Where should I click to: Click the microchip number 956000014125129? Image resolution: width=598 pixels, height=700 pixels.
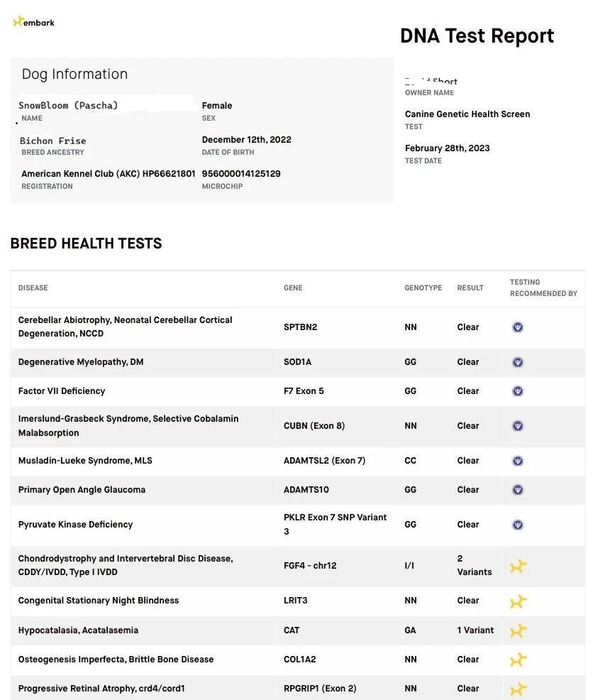point(241,174)
